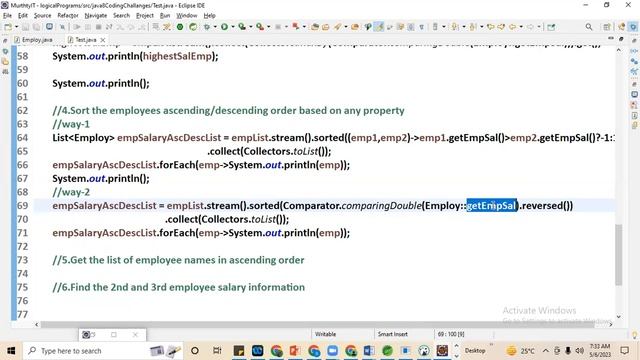Open the Back history dropdown arrow
The height and width of the screenshot is (360, 640).
click(x=521, y=27)
